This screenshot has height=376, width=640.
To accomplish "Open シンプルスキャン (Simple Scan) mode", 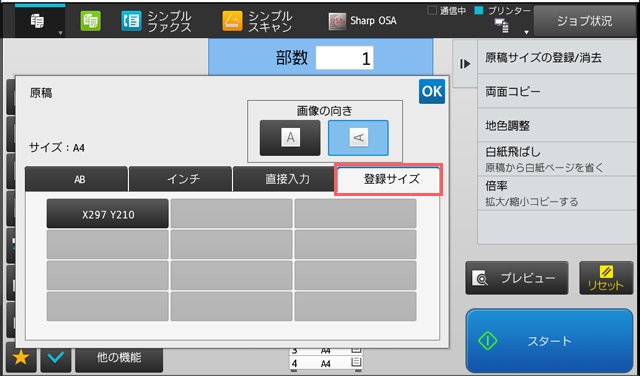I will point(258,21).
